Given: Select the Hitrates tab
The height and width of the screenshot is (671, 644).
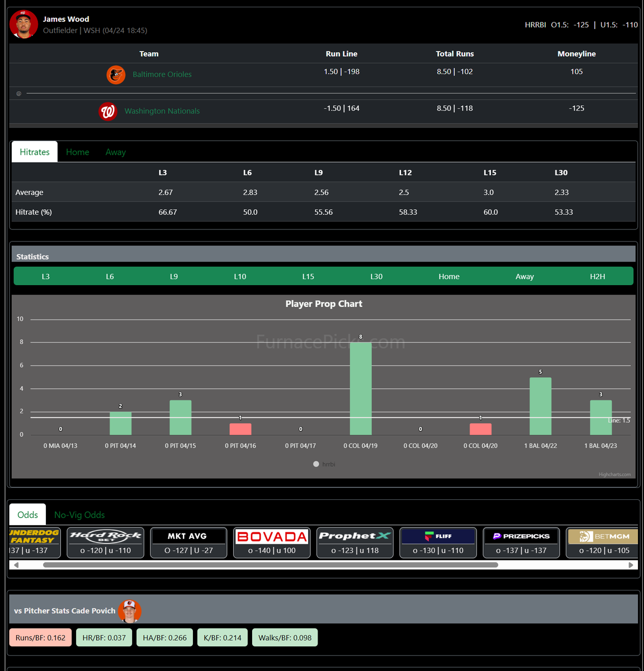Looking at the screenshot, I should click(x=35, y=152).
